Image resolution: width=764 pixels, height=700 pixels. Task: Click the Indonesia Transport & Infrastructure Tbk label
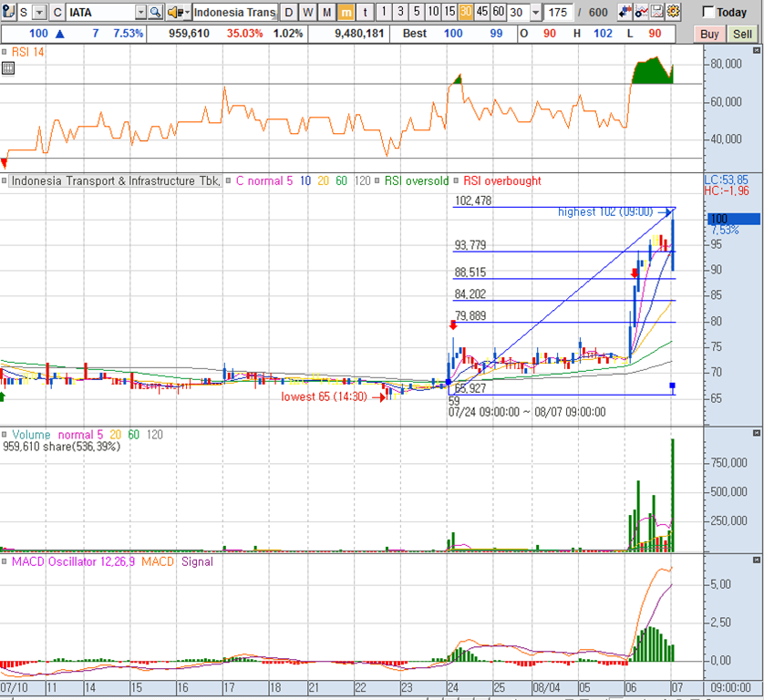pos(116,180)
